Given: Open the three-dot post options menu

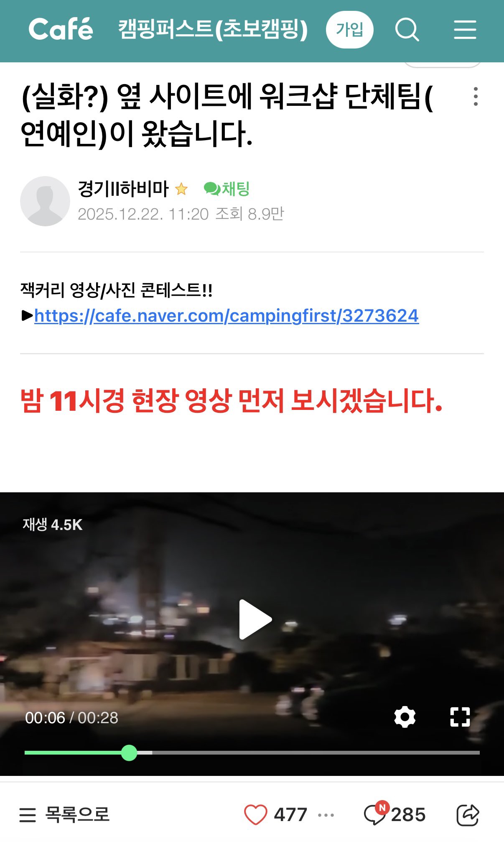Looking at the screenshot, I should pyautogui.click(x=476, y=97).
